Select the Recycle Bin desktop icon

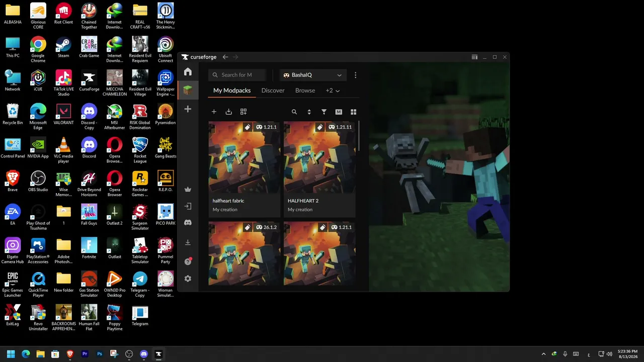click(x=13, y=114)
